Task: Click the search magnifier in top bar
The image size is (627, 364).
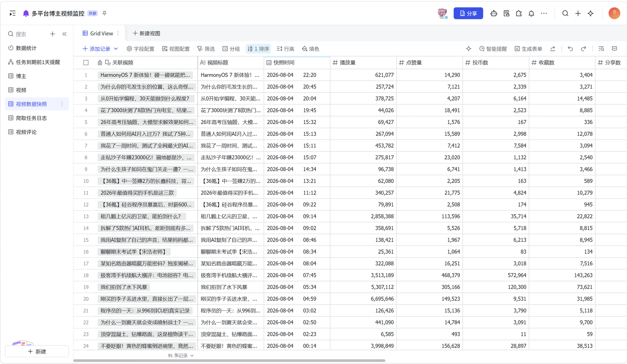Action: [x=565, y=13]
